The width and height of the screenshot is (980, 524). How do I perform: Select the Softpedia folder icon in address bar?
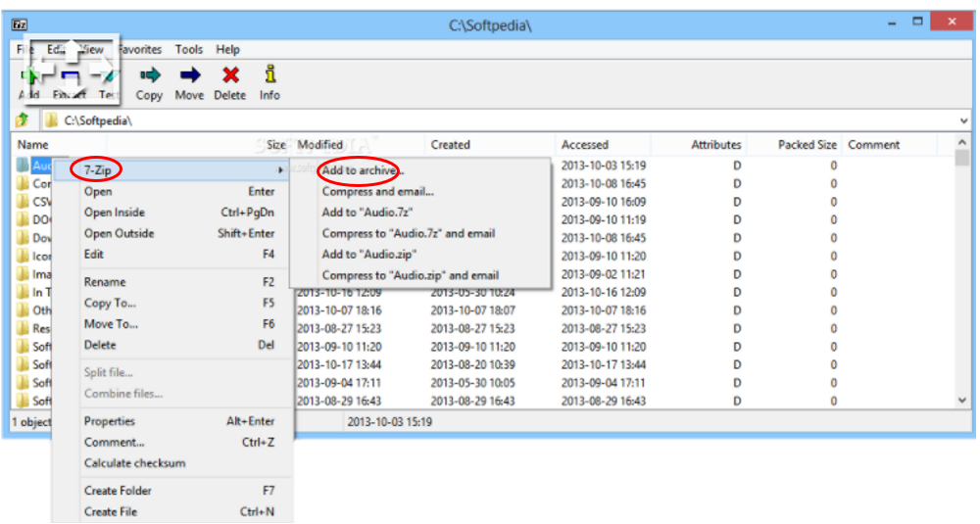pyautogui.click(x=51, y=120)
